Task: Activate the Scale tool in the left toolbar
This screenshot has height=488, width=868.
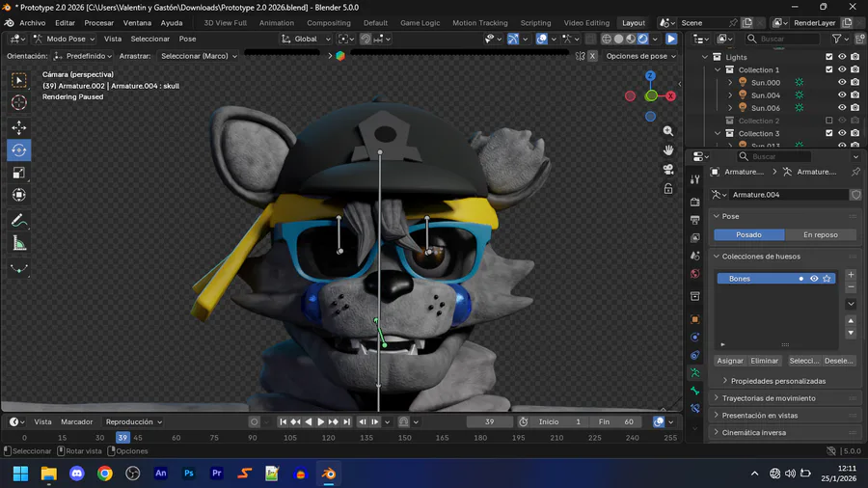Action: (x=19, y=173)
